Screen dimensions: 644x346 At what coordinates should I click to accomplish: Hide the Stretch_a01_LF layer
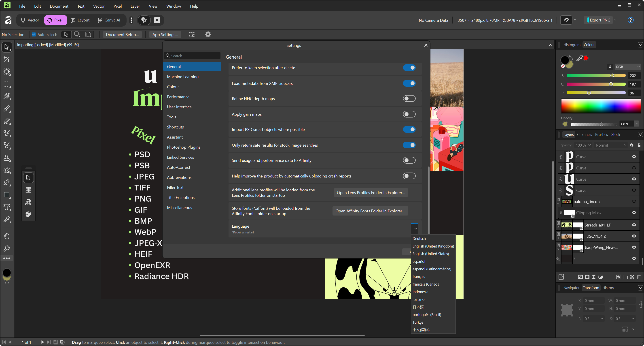(634, 225)
